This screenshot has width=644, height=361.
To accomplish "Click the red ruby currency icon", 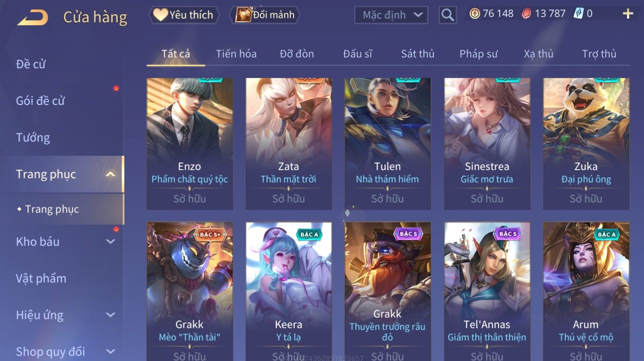I will 526,14.
